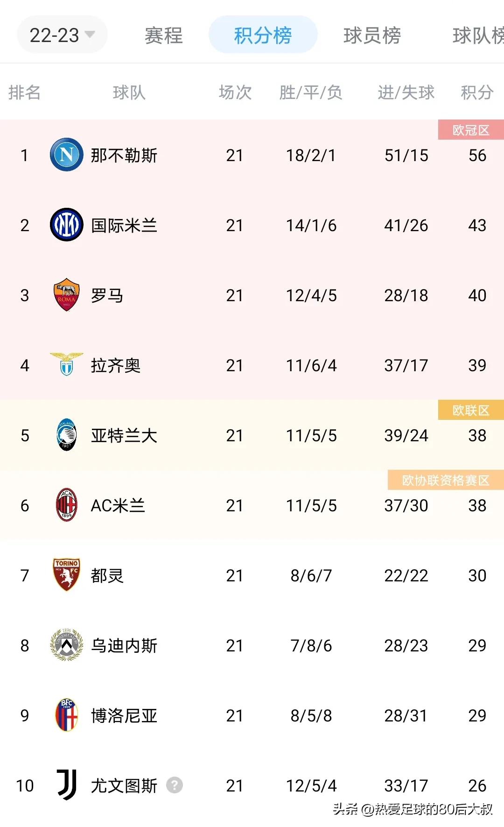Tap the AC Milan club badge
Viewport: 504px width, 827px height.
point(66,505)
